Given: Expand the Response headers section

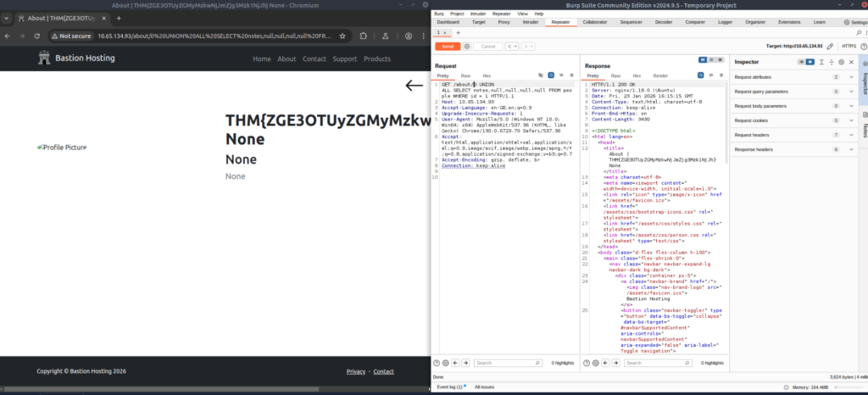Looking at the screenshot, I should click(x=793, y=149).
